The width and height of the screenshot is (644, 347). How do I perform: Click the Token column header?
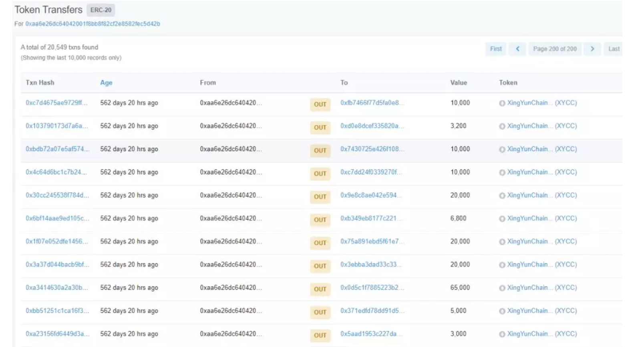click(x=508, y=83)
